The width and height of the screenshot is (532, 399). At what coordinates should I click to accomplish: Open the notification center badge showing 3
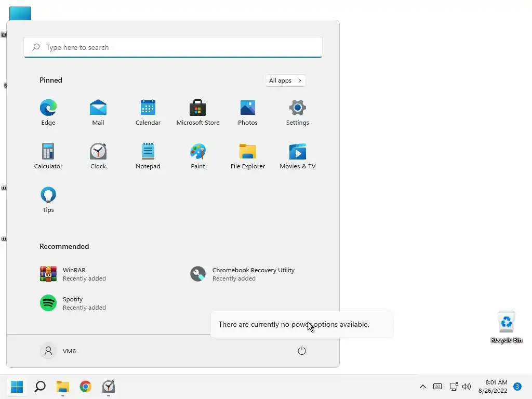coord(517,387)
